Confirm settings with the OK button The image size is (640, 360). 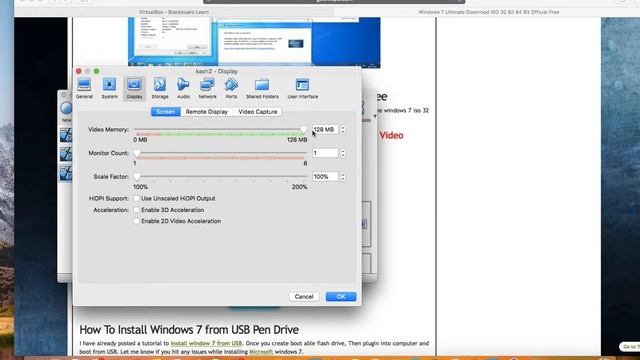tap(341, 297)
